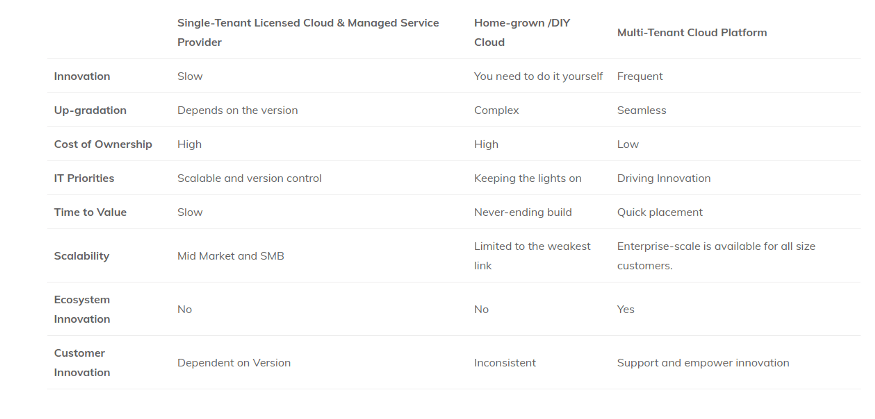Click the 'Quick placement' cell
The height and width of the screenshot is (419, 875).
[659, 212]
